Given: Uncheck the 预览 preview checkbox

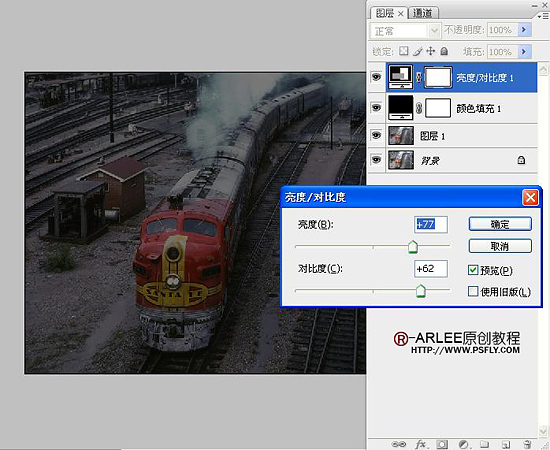Looking at the screenshot, I should (x=473, y=270).
